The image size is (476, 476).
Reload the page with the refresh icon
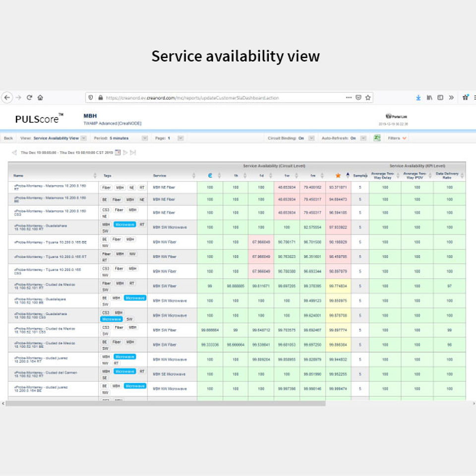(29, 98)
